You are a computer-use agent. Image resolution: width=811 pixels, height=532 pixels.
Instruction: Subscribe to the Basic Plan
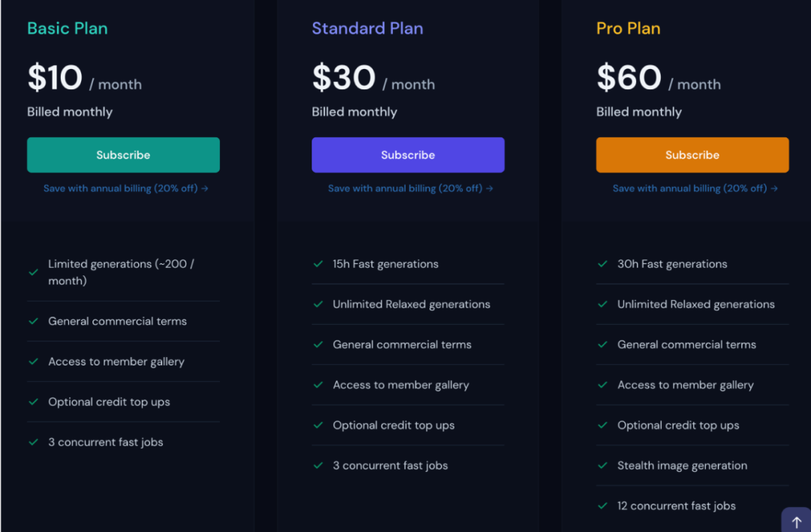[123, 155]
